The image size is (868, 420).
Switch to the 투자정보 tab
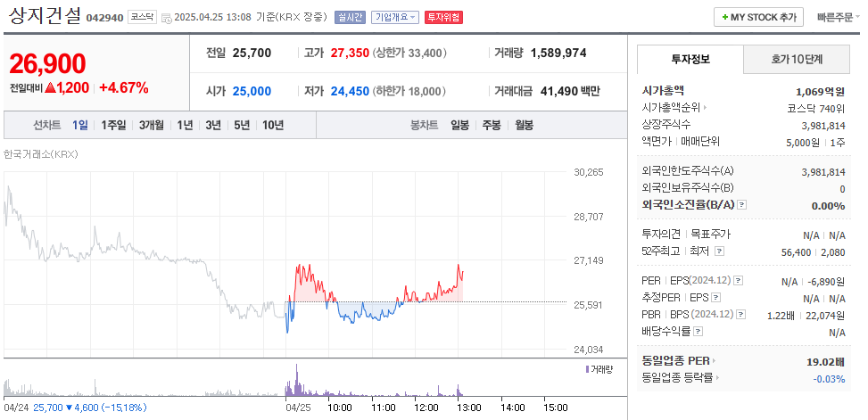point(690,59)
